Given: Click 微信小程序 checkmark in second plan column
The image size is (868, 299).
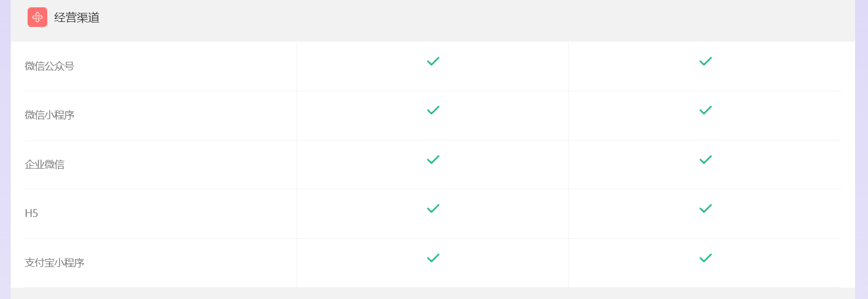Looking at the screenshot, I should coord(705,110).
